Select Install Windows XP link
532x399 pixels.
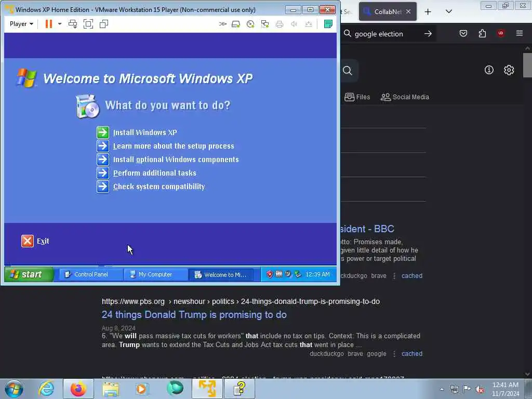[145, 132]
